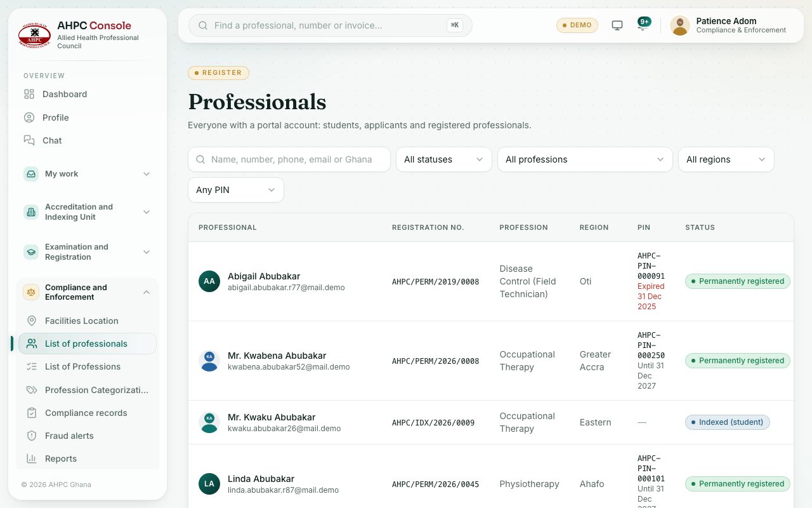Click the Compliance records clipboard icon
This screenshot has width=812, height=508.
pyautogui.click(x=32, y=413)
